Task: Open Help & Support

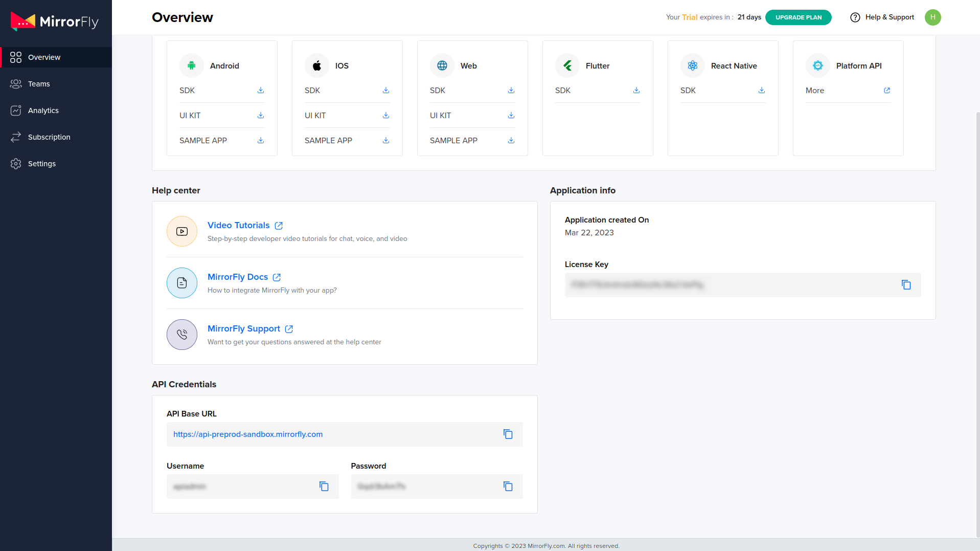Action: click(x=882, y=17)
